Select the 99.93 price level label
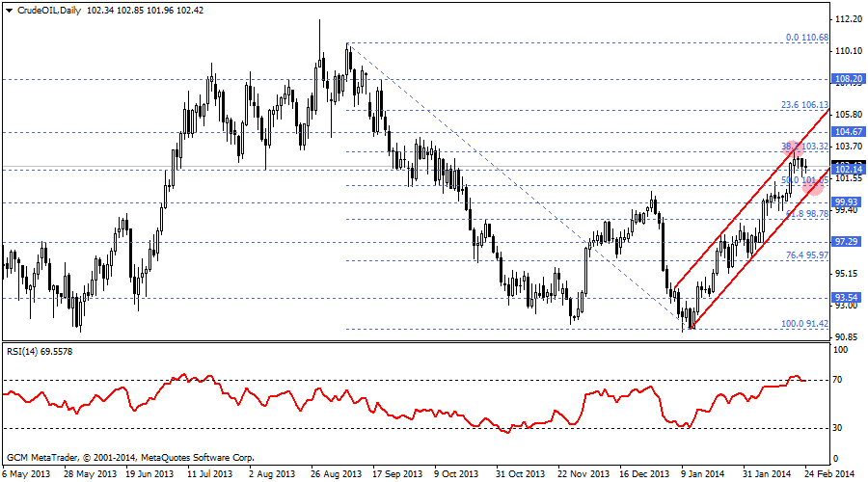 846,202
